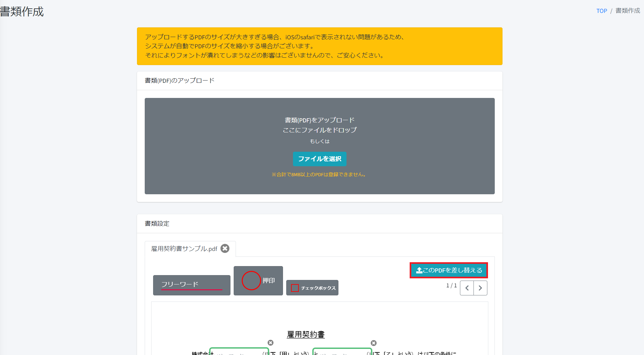The height and width of the screenshot is (355, 644).
Task: Remove the first green field box
Action: pos(270,343)
